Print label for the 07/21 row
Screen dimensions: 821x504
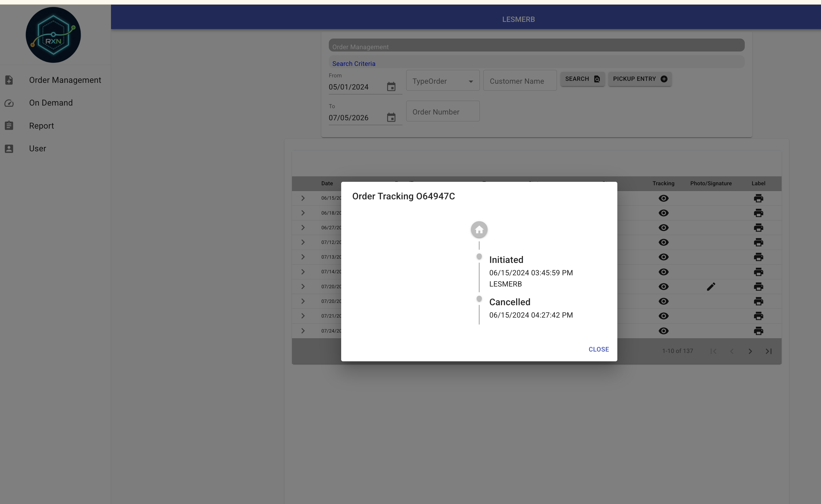point(758,316)
